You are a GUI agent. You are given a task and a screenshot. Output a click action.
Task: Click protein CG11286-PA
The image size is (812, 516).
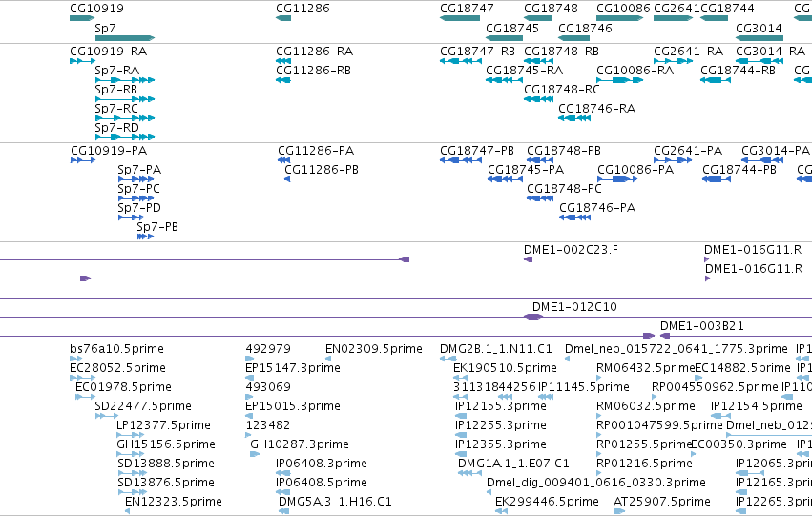coord(316,151)
